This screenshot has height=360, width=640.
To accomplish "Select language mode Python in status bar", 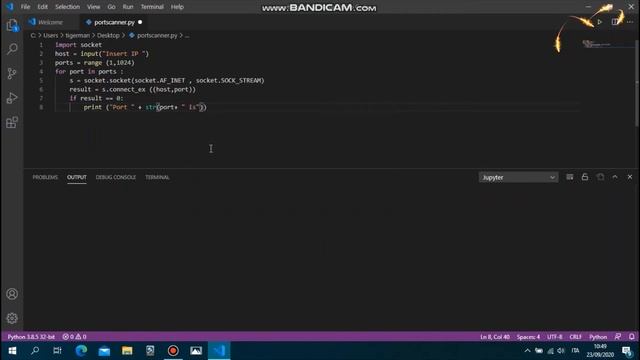I will coord(598,337).
